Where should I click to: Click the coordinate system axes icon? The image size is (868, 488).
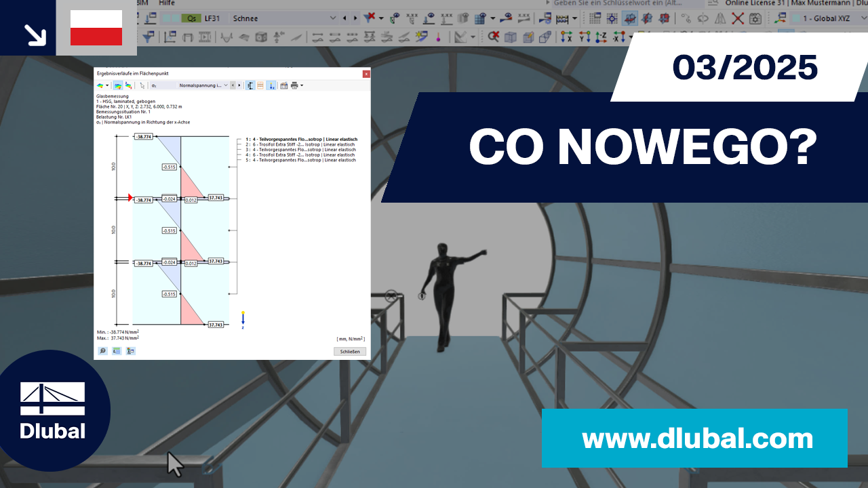coord(780,18)
